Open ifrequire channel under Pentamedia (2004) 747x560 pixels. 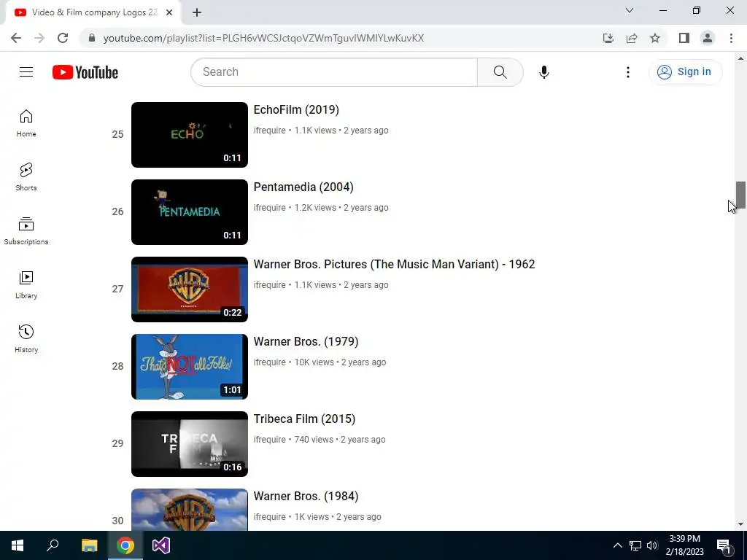point(270,208)
